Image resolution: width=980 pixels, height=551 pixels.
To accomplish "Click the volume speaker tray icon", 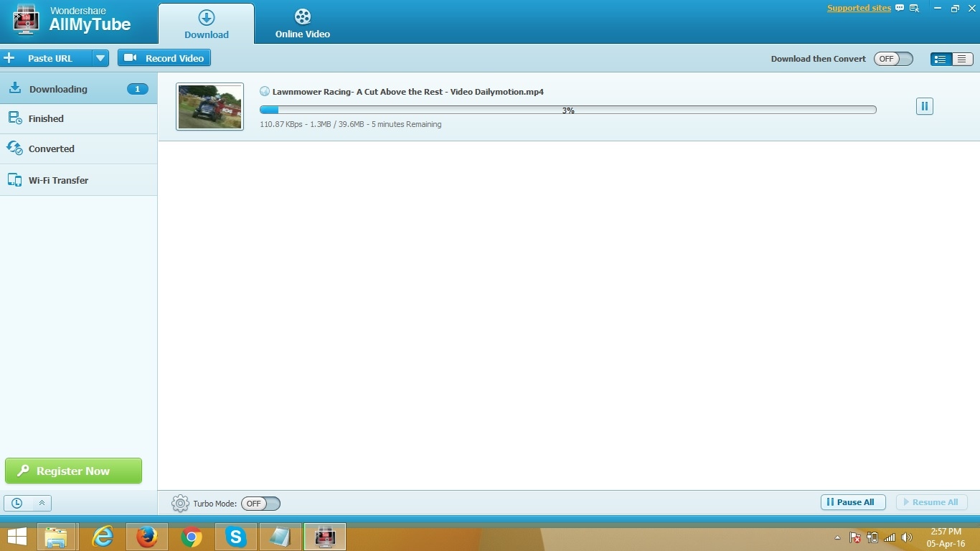I will pos(907,537).
